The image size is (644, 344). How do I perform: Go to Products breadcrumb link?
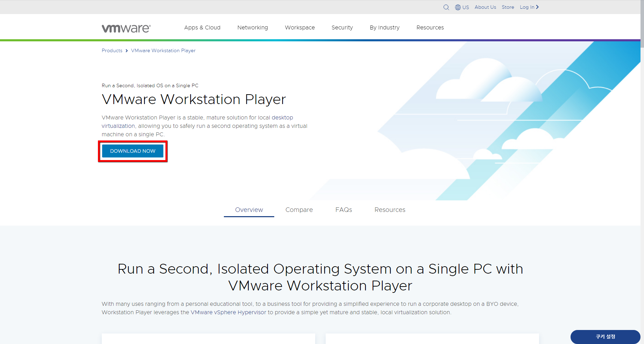click(112, 50)
